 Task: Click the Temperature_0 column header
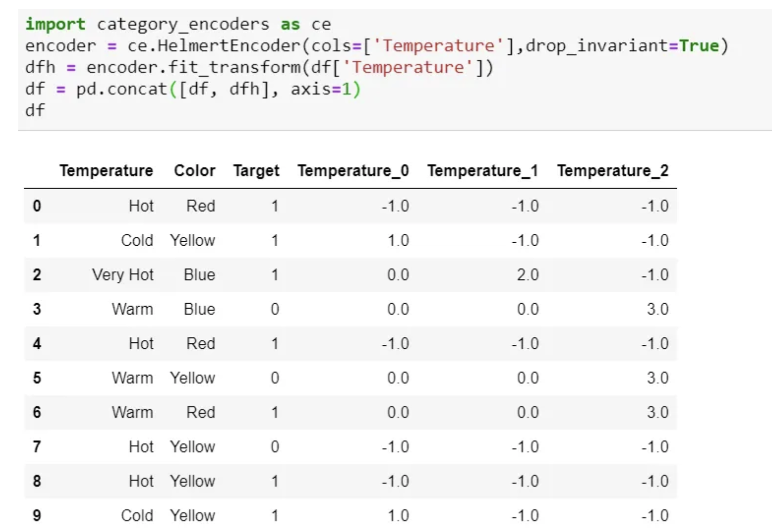click(353, 171)
